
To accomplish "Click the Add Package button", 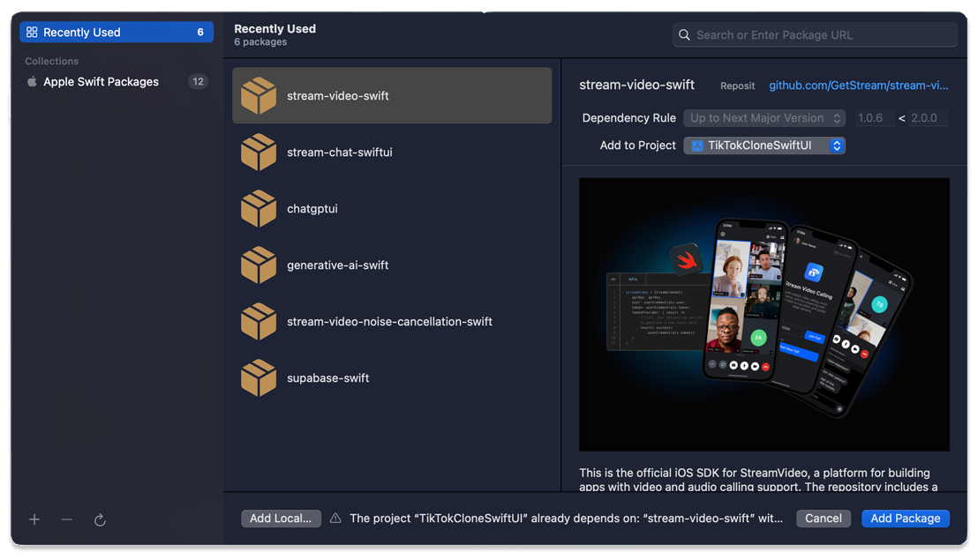I will 905,519.
